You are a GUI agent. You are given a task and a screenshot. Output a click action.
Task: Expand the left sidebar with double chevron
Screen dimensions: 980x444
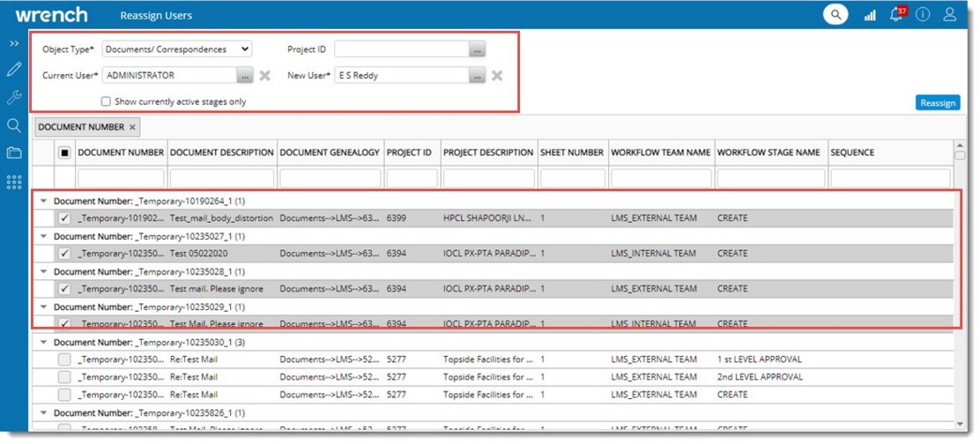(13, 43)
